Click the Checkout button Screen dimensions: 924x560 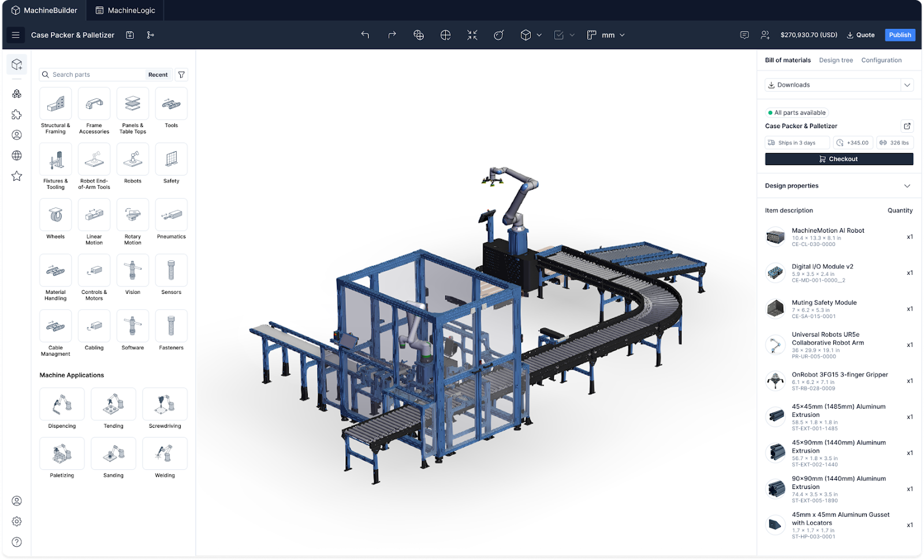[x=839, y=159]
